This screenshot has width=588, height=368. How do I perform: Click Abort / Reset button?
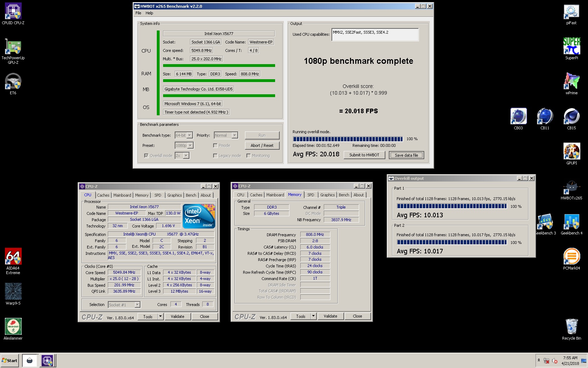(x=262, y=145)
